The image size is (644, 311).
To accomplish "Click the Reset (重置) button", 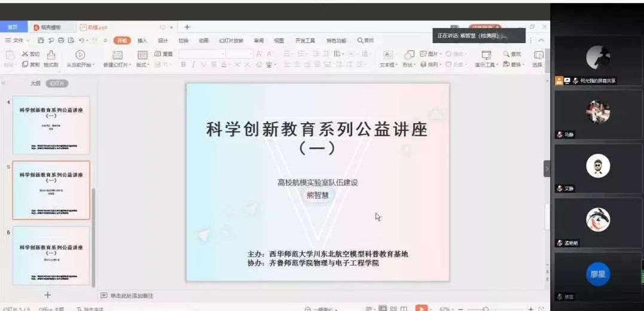I will coord(164,54).
